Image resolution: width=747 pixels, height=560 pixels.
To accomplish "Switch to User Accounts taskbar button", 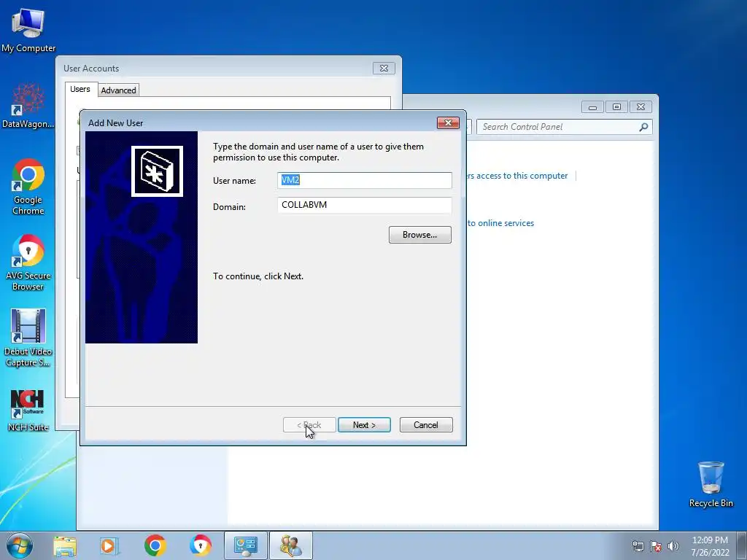I will tap(291, 545).
